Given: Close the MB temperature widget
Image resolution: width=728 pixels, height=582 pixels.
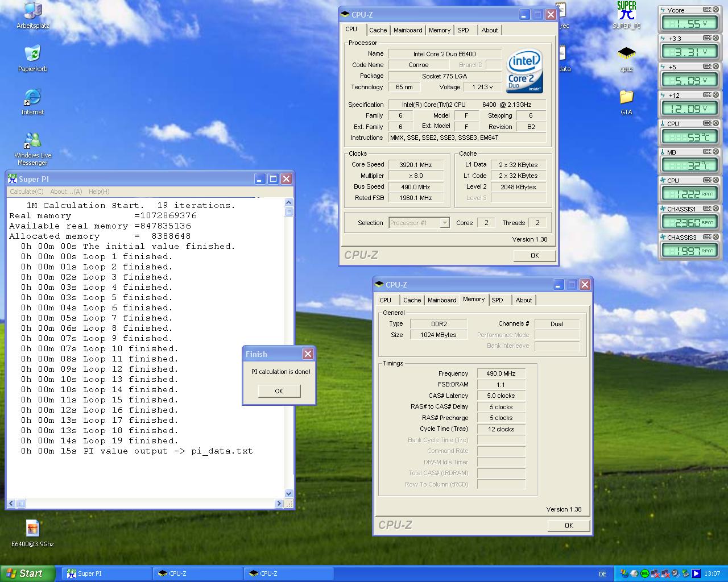Looking at the screenshot, I should pyautogui.click(x=716, y=152).
